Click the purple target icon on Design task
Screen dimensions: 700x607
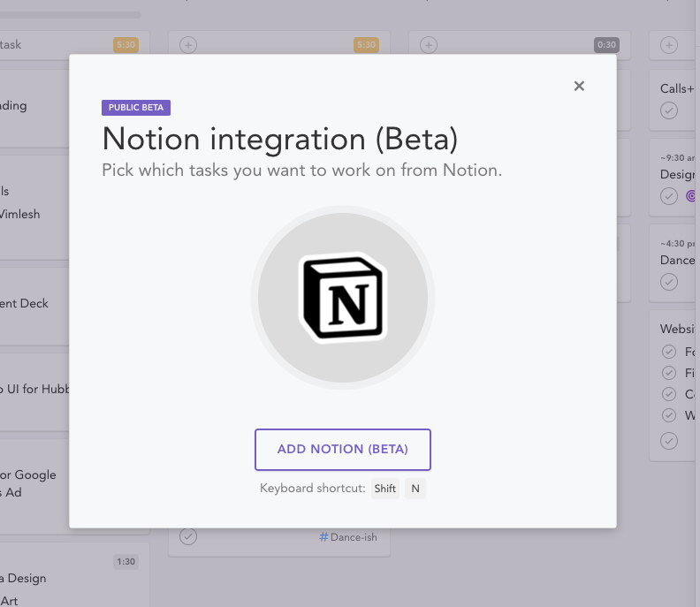click(692, 196)
